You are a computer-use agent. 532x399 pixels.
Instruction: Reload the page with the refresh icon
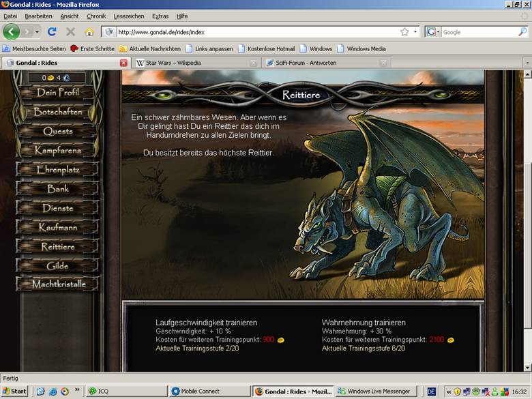(52, 31)
